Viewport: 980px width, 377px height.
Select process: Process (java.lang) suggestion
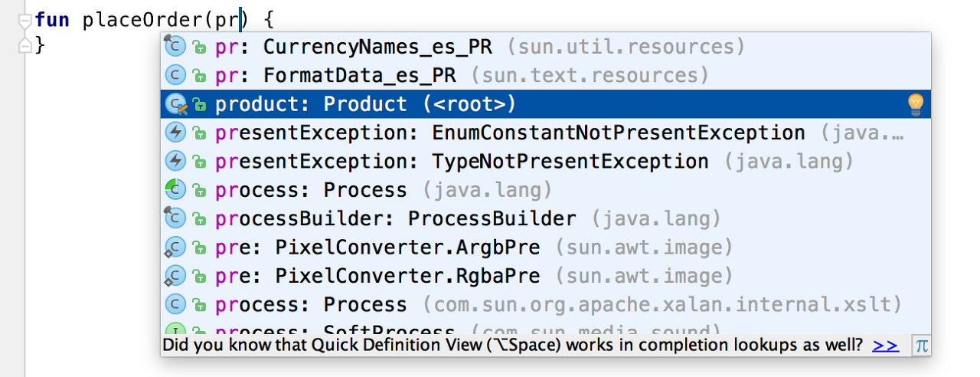pos(545,190)
